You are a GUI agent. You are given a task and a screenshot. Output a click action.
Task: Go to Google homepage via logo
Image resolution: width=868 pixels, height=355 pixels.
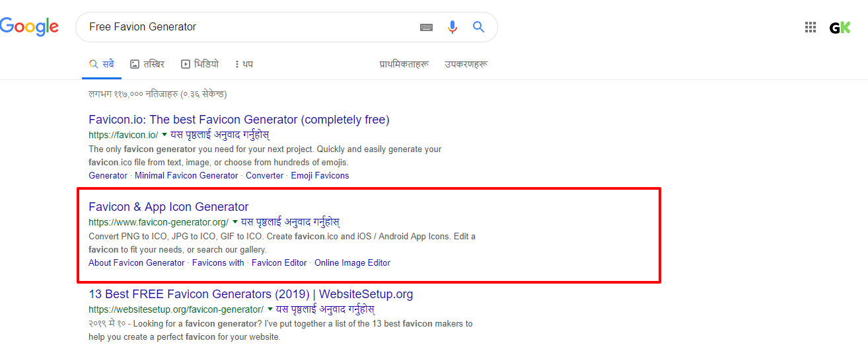pos(30,26)
